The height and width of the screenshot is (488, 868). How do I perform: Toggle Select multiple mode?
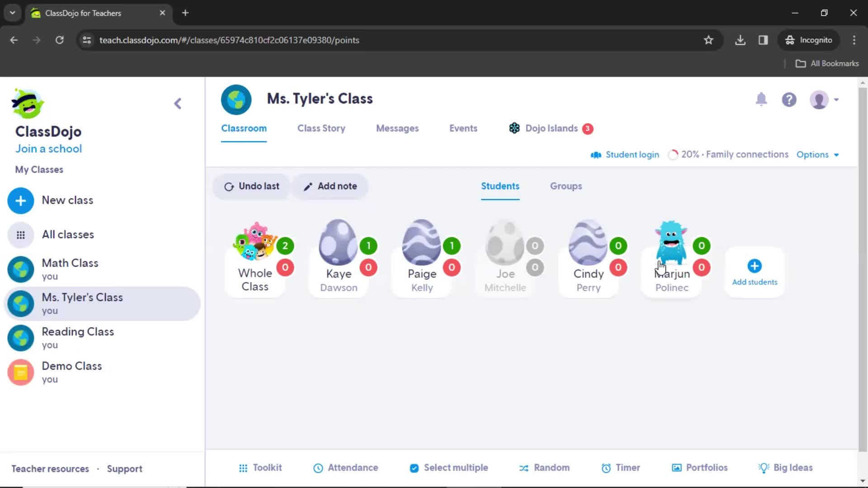click(448, 467)
